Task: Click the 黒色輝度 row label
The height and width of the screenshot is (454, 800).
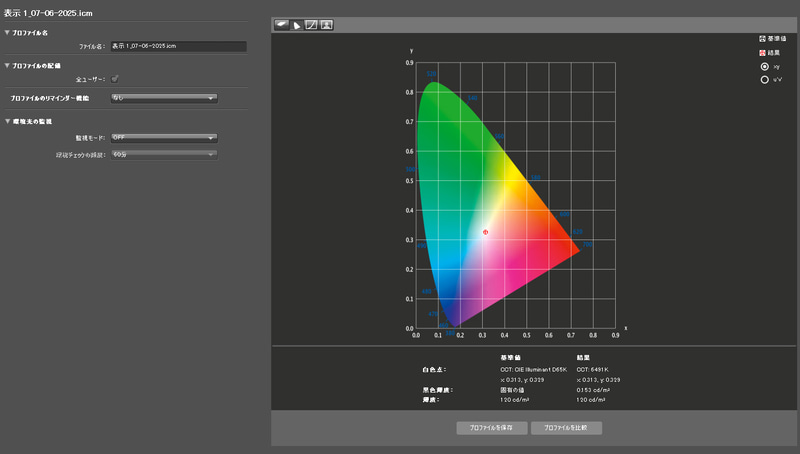Action: [x=438, y=390]
